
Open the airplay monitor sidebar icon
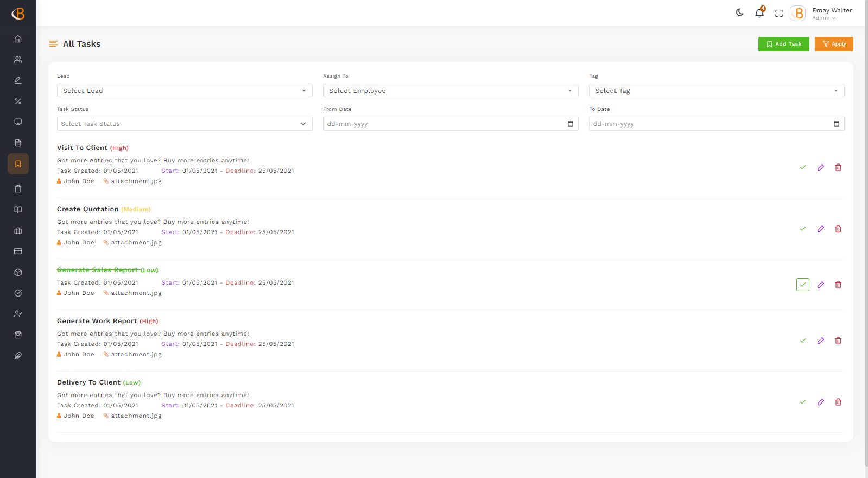pyautogui.click(x=18, y=122)
